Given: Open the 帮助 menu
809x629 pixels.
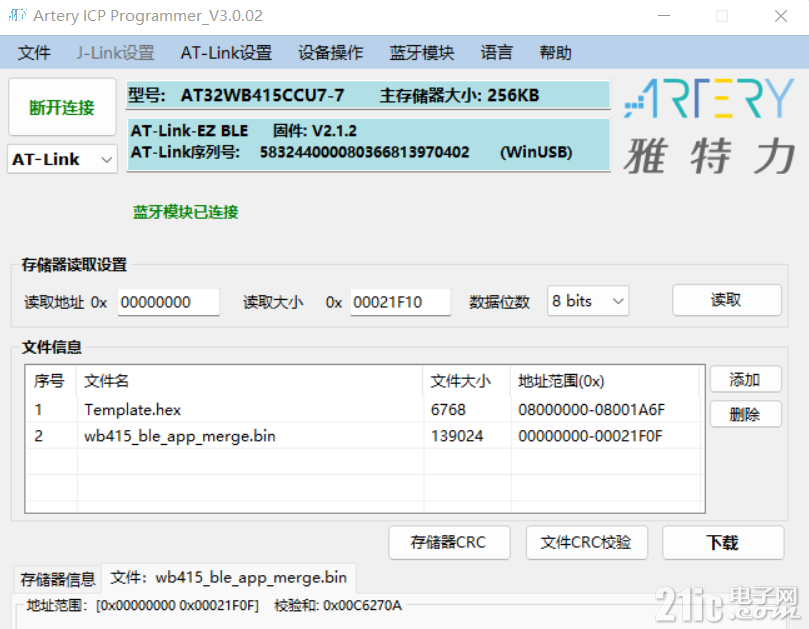Looking at the screenshot, I should (x=555, y=53).
